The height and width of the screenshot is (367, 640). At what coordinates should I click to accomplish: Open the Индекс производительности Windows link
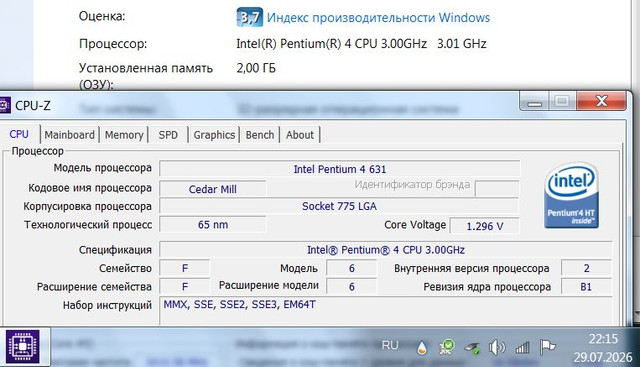(x=378, y=18)
